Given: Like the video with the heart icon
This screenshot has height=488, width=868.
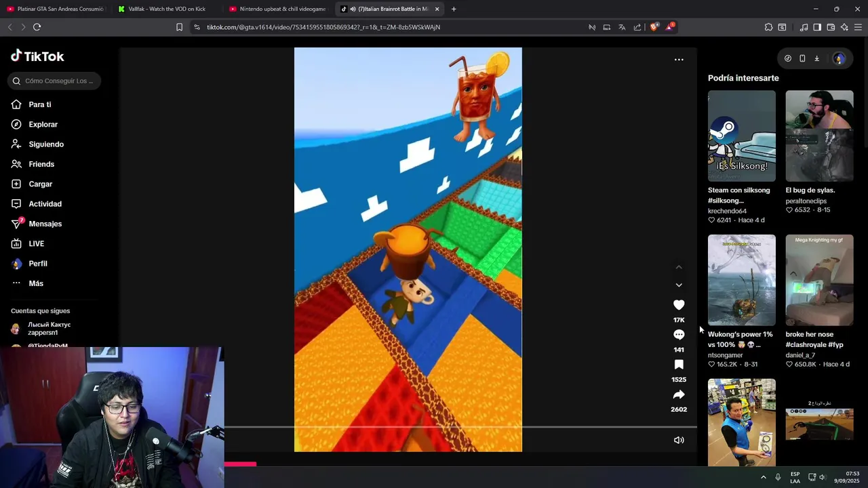Looking at the screenshot, I should click(679, 305).
